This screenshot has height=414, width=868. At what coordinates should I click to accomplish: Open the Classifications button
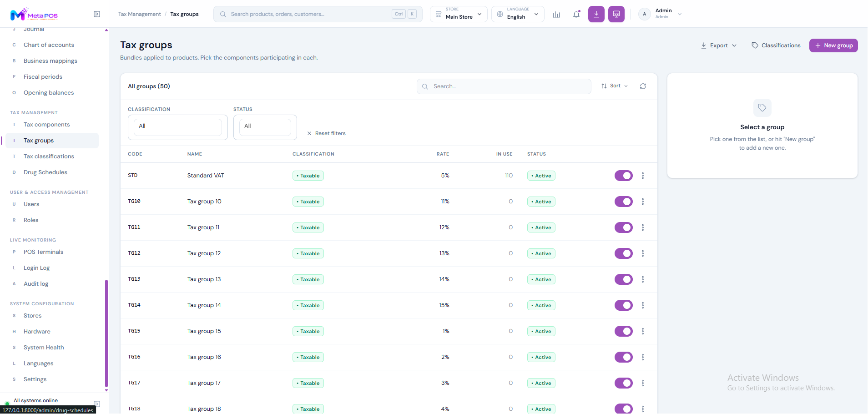776,45
